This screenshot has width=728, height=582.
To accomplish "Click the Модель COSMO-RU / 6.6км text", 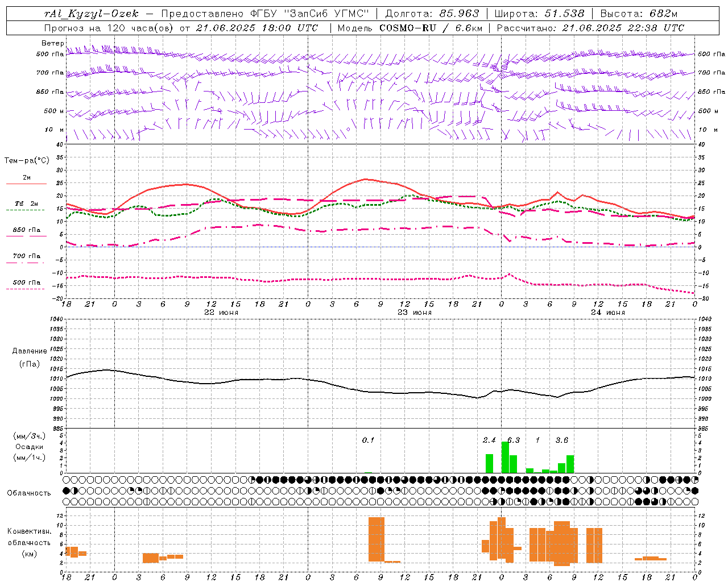I will [x=410, y=28].
